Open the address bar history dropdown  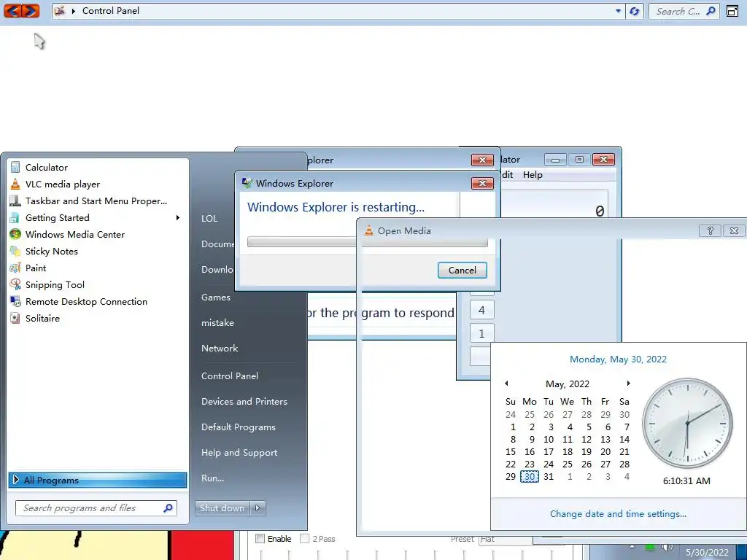click(x=618, y=10)
